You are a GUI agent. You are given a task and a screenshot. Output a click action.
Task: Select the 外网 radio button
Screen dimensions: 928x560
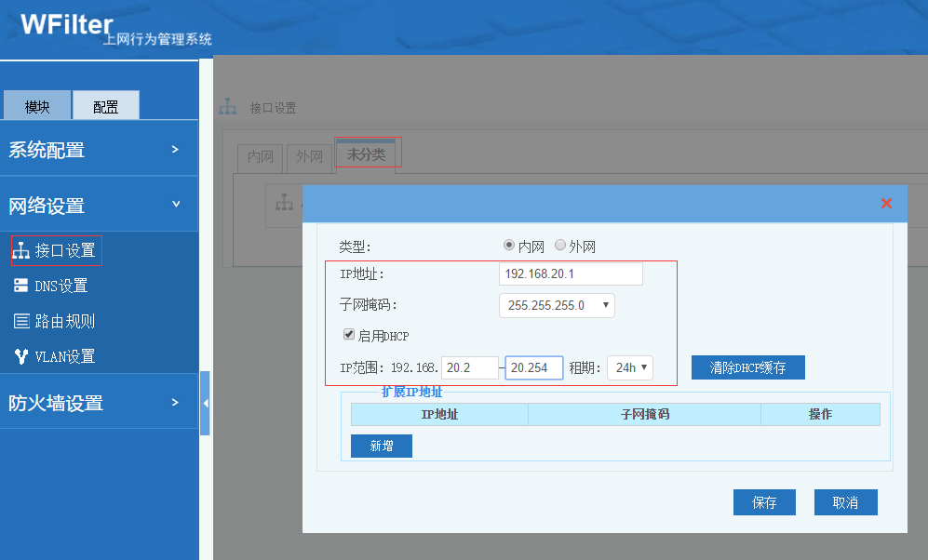pos(560,246)
